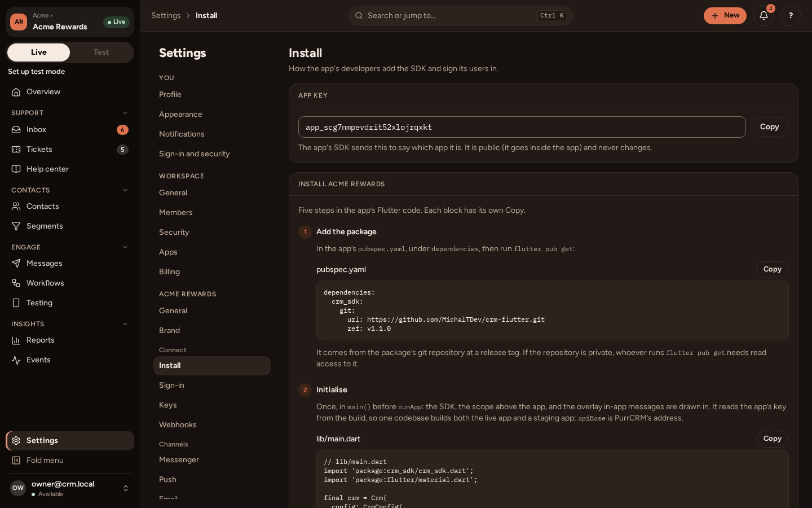Click the Fold menu panel icon
Viewport: 812px width, 508px height.
pos(16,461)
